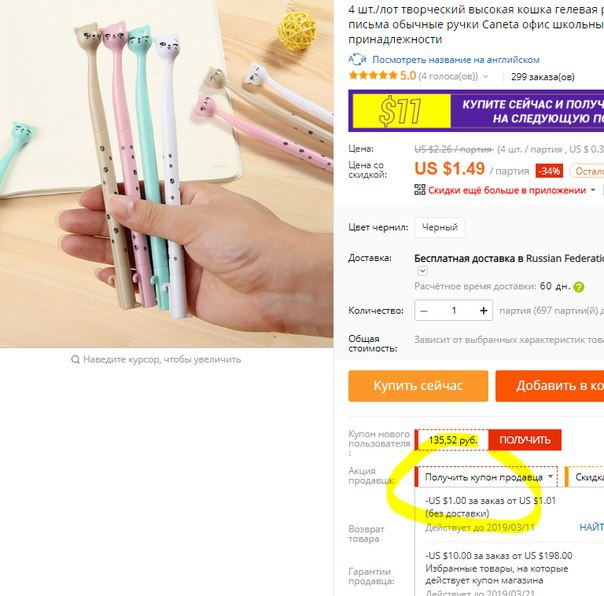604x596 pixels.
Task: Click the green question mark delivery help icon
Action: click(579, 287)
